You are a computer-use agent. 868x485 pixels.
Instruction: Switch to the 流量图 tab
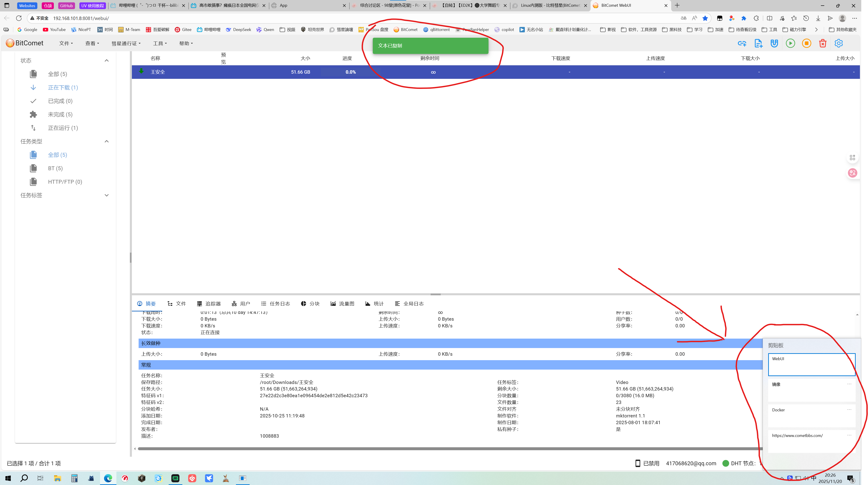[342, 304]
